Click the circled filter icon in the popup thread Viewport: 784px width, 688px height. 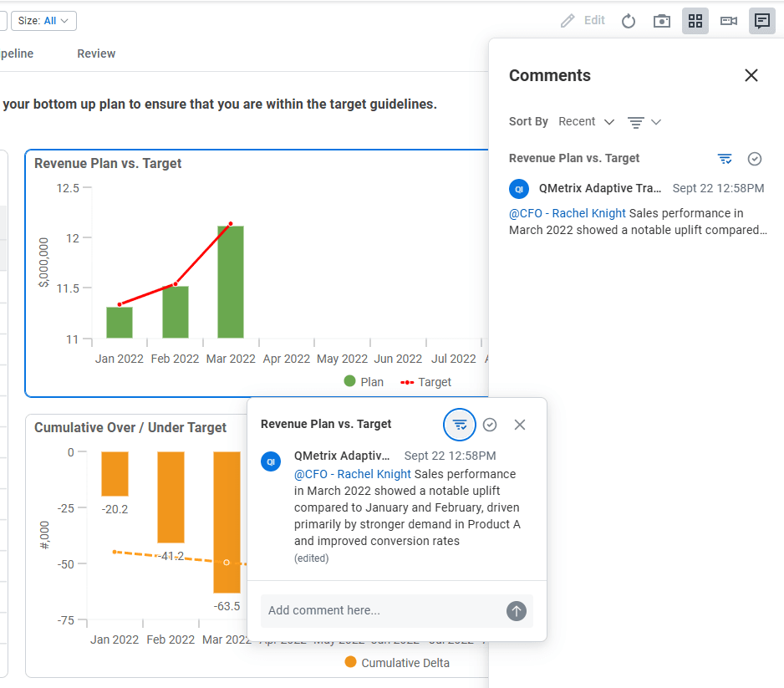coord(459,425)
